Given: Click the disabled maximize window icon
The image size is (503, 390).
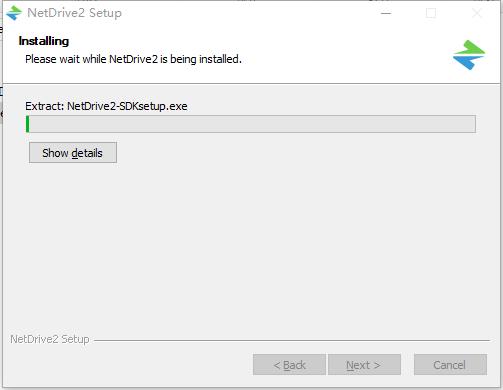Looking at the screenshot, I should pyautogui.click(x=431, y=13).
